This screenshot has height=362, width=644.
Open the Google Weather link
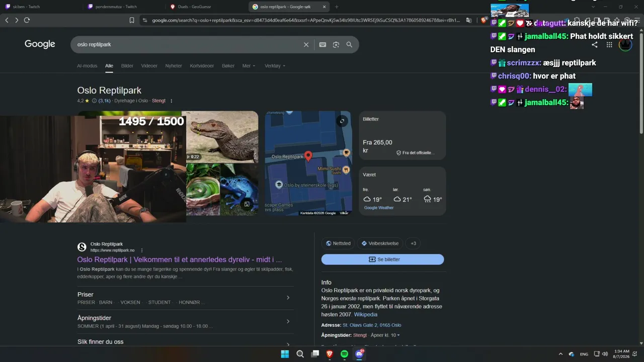[379, 208]
